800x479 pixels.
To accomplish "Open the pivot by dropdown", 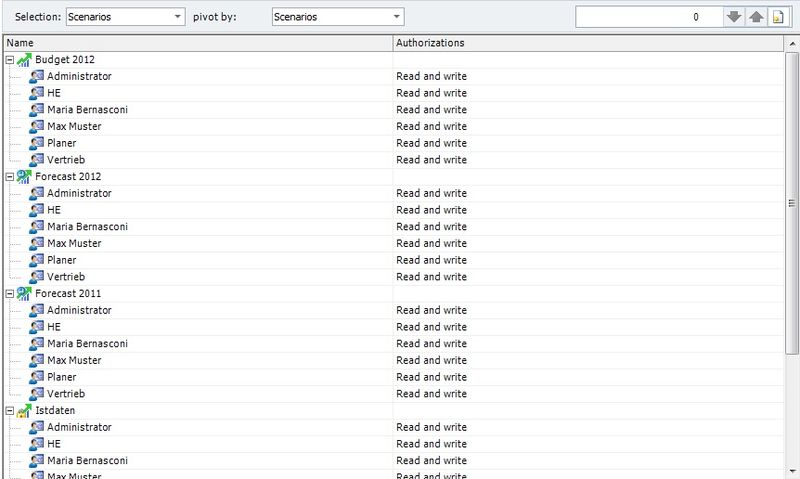I will tap(338, 17).
